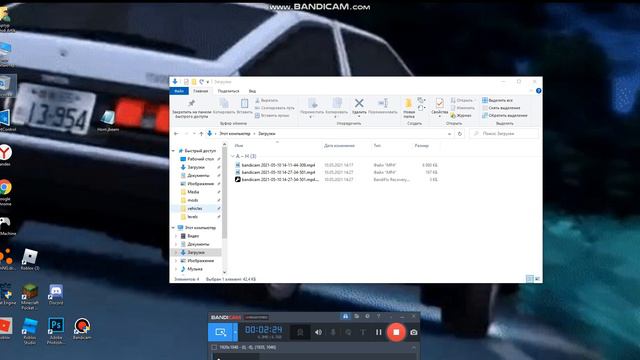Pause the Bandicam recording
The height and width of the screenshot is (360, 640).
pos(379,332)
